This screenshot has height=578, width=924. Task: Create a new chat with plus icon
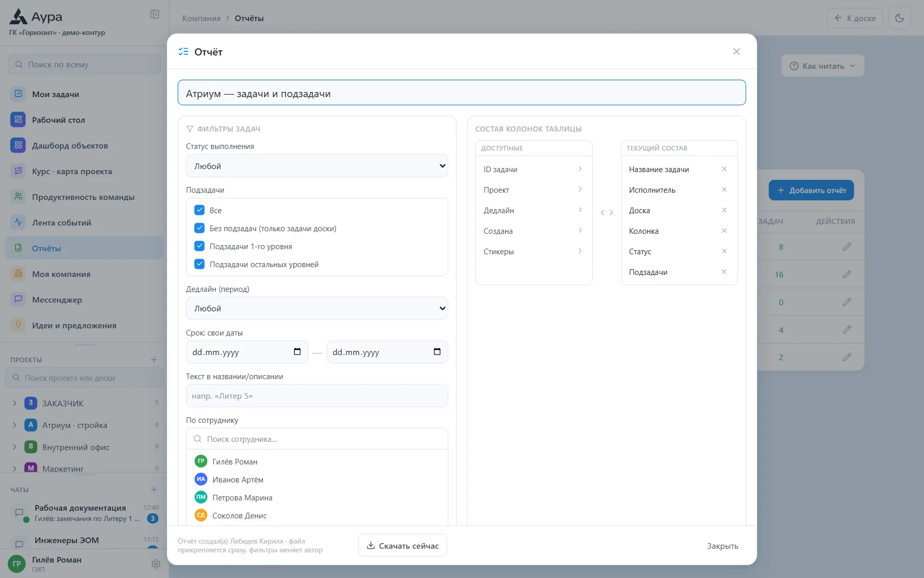click(x=154, y=490)
